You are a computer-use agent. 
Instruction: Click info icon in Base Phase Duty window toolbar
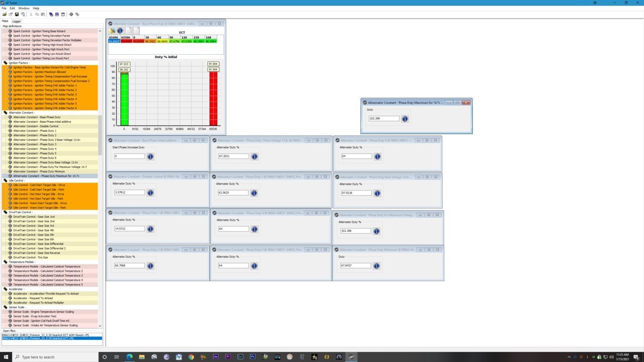(x=120, y=31)
